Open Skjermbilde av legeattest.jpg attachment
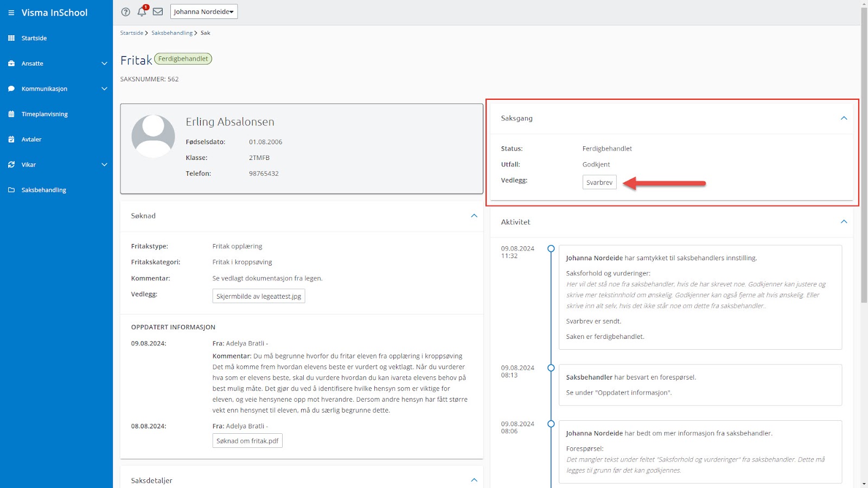Screen dimensions: 868x488 coord(258,296)
